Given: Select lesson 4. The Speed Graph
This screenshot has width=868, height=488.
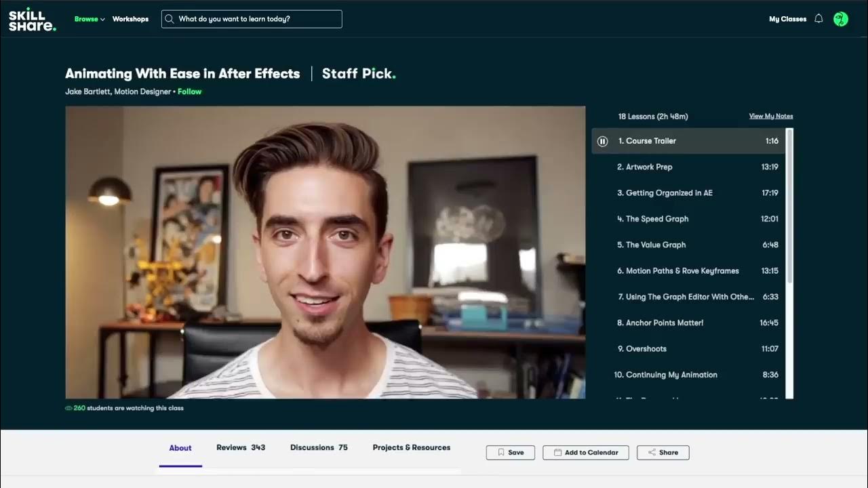Looking at the screenshot, I should click(x=688, y=219).
